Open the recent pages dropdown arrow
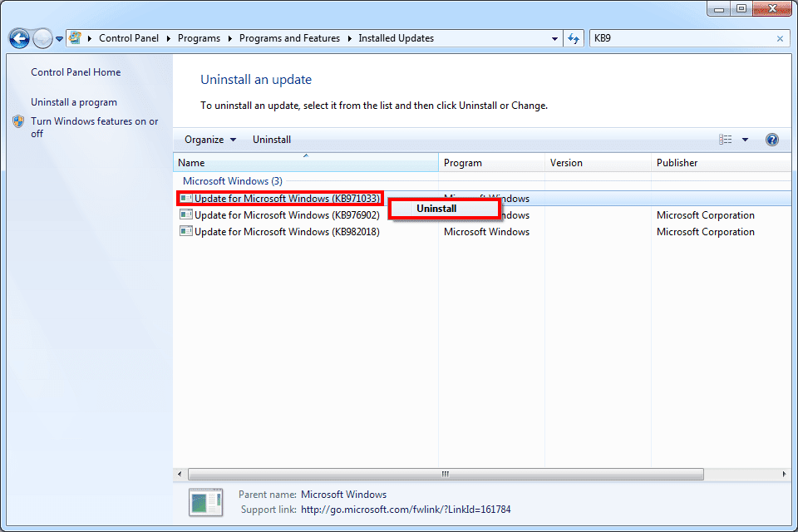 click(x=59, y=39)
